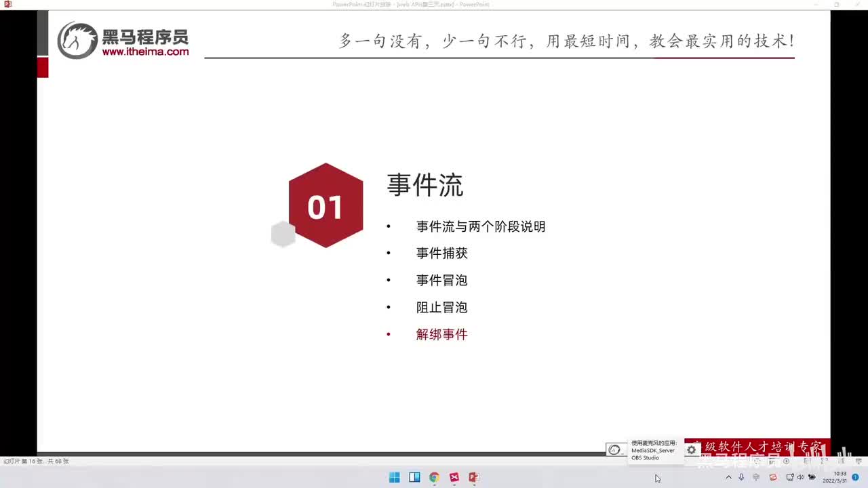Viewport: 868px width, 488px height.
Task: Open network display tray icon
Action: coord(789,477)
